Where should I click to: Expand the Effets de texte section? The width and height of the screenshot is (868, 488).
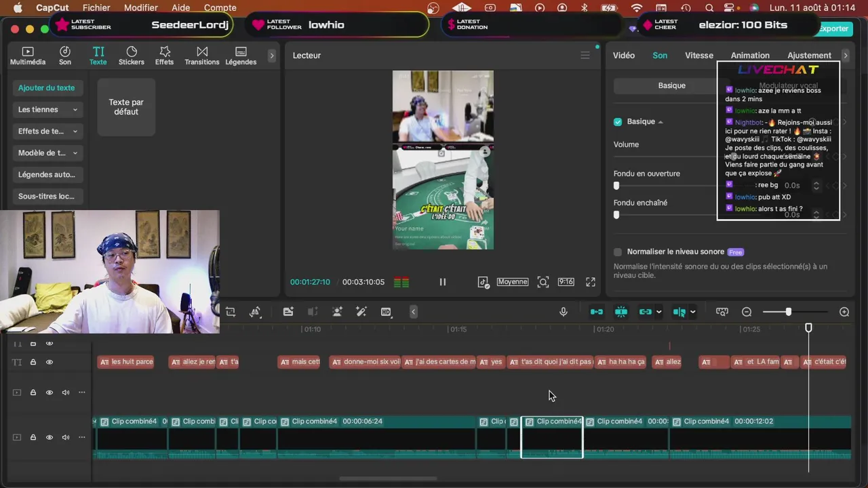coord(47,131)
